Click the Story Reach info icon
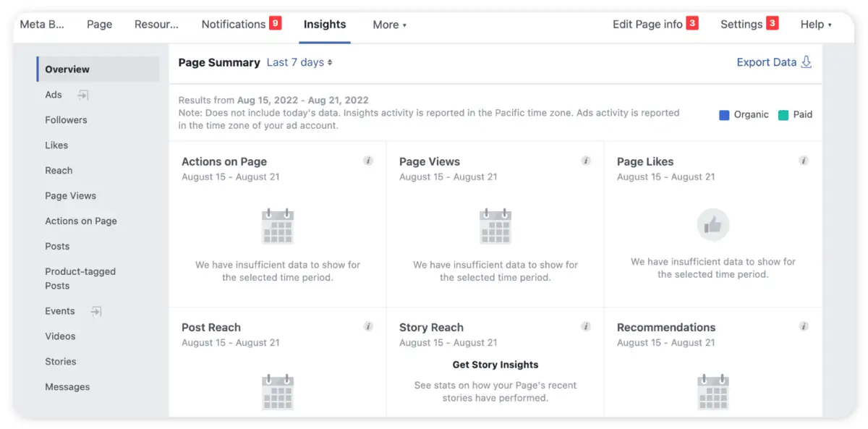 586,326
